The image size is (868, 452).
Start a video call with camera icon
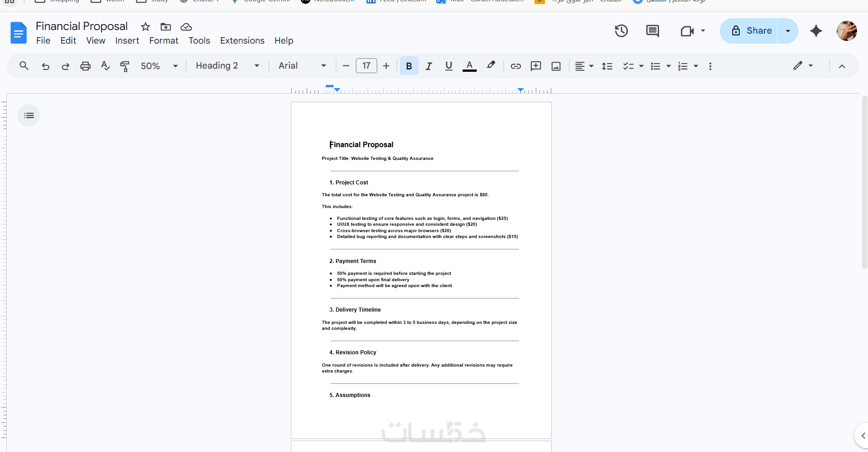(687, 31)
